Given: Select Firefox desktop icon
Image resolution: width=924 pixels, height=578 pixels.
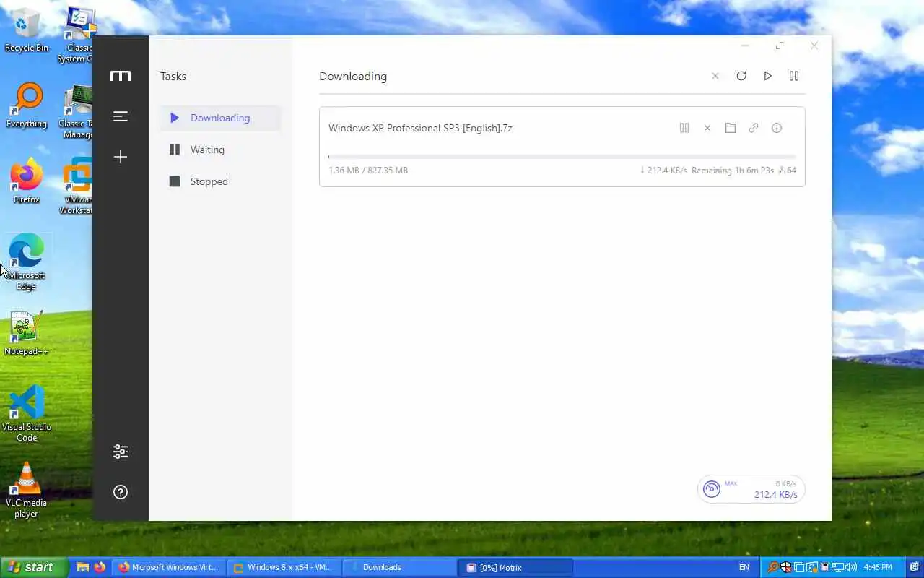Looking at the screenshot, I should (x=27, y=181).
